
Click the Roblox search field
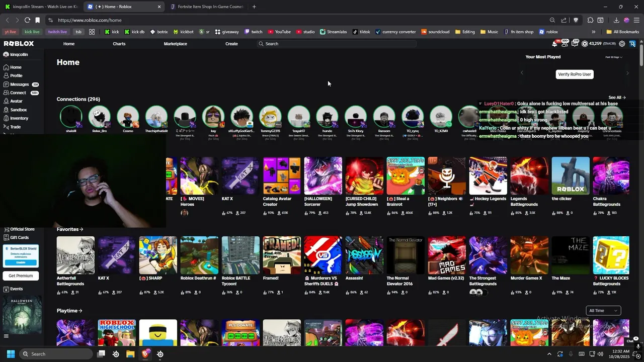337,44
